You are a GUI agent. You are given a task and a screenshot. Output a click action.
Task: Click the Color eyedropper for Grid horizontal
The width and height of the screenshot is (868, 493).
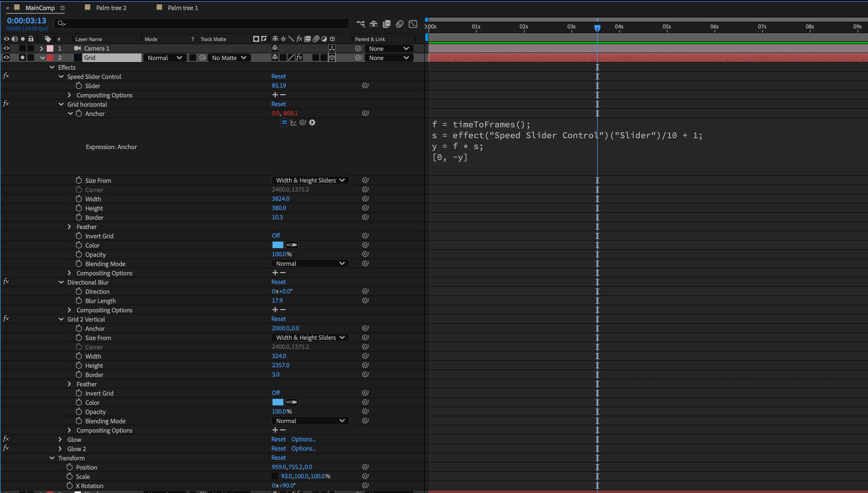[x=292, y=245]
